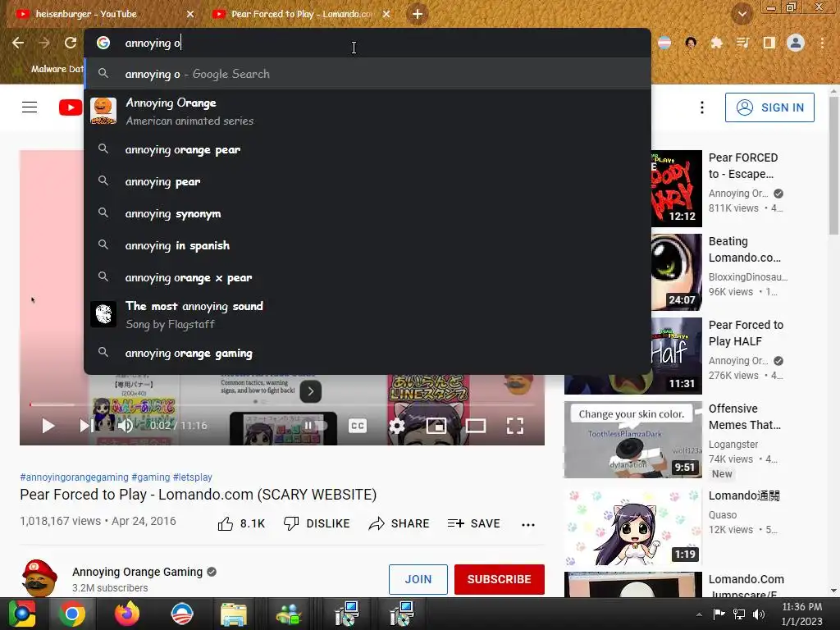Open the Chrome profile avatar

[796, 43]
